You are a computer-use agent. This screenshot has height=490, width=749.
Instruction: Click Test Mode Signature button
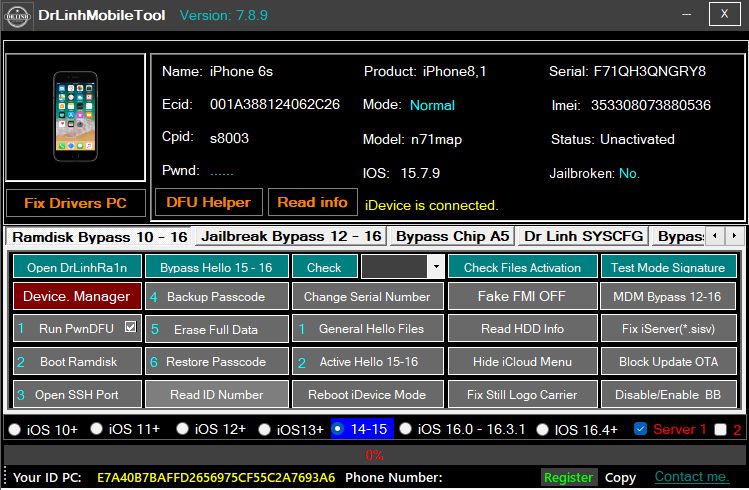(x=668, y=267)
